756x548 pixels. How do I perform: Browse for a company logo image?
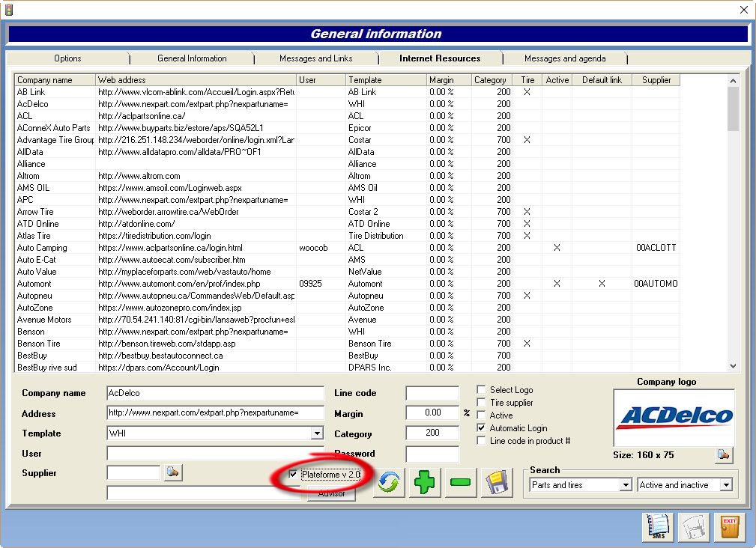(723, 454)
